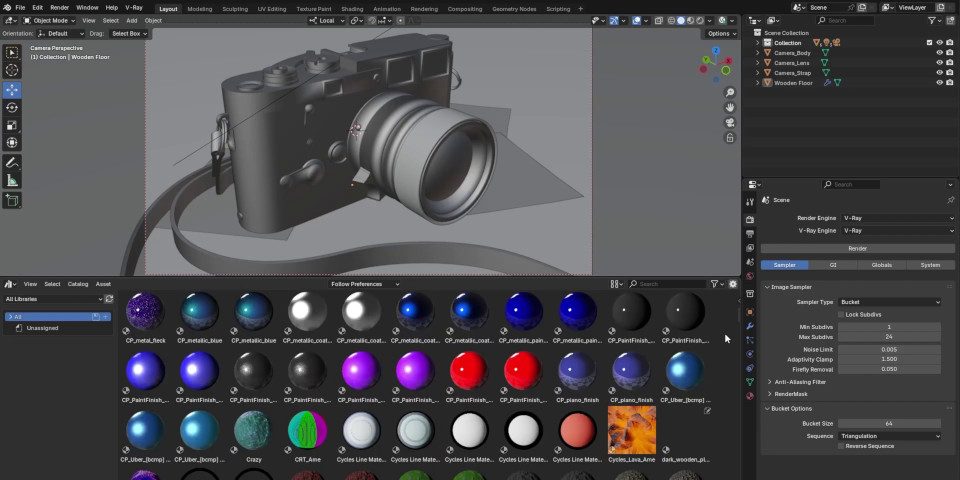Open the Sequence dropdown
Screen dimensions: 960x480
tap(890, 436)
